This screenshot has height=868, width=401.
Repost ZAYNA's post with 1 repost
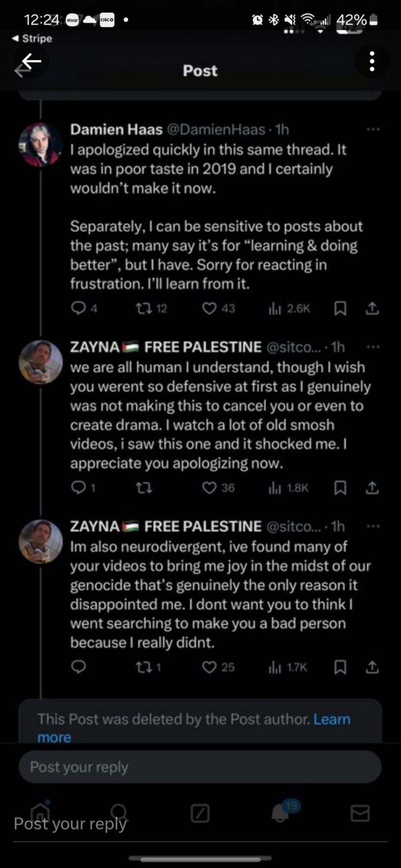click(144, 667)
